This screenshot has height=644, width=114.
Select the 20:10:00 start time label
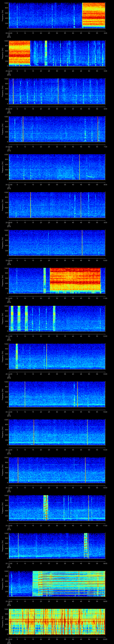(x=9, y=298)
